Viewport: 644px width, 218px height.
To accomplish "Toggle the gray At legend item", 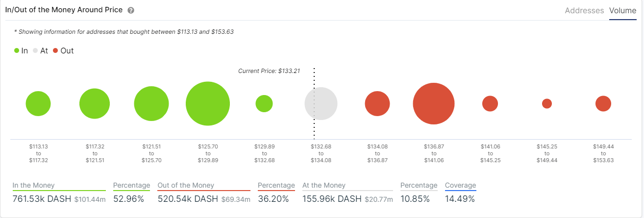I will (40, 50).
